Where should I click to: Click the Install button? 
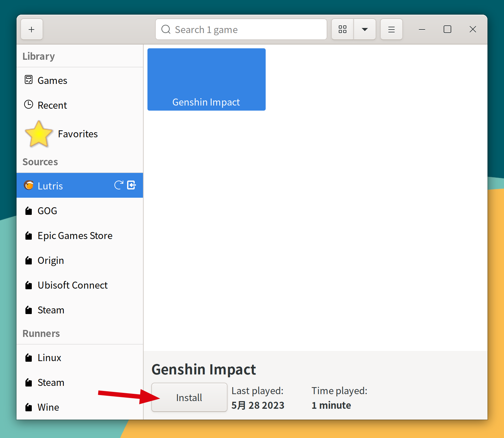point(189,397)
